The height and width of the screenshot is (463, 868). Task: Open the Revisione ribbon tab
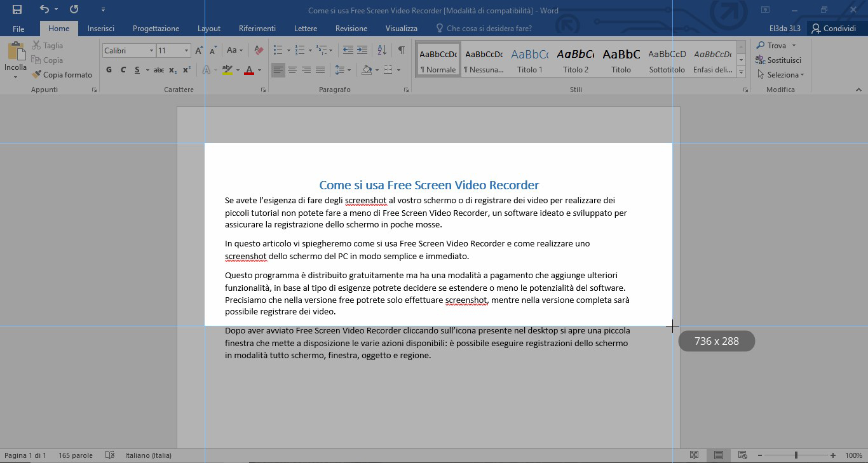click(x=351, y=29)
